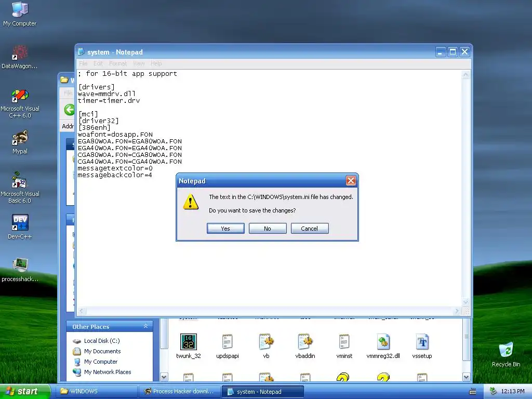
Task: Open My Network Places link
Action: tap(107, 372)
